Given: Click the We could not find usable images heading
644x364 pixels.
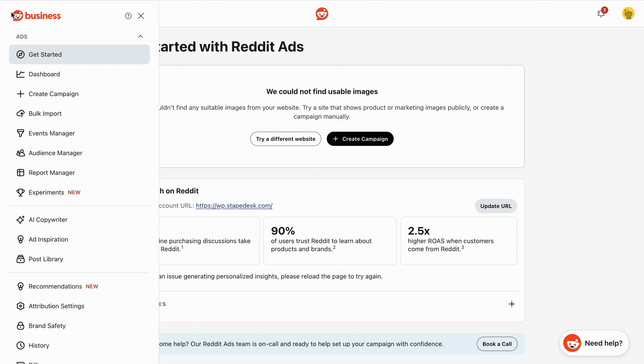Looking at the screenshot, I should (322, 92).
